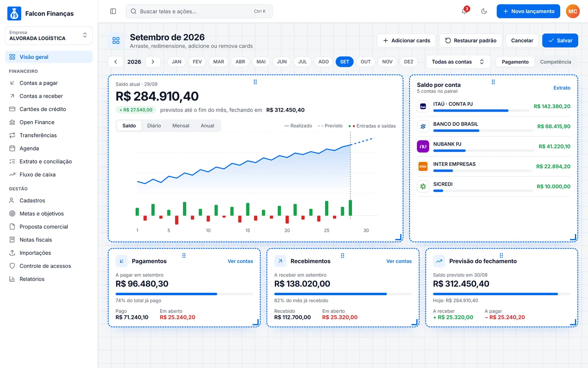588x368 pixels.
Task: Open Contas a pagar in sidebar
Action: (49, 83)
